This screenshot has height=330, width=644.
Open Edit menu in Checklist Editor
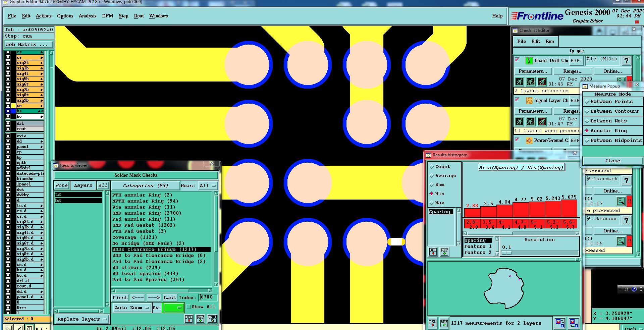pos(536,42)
